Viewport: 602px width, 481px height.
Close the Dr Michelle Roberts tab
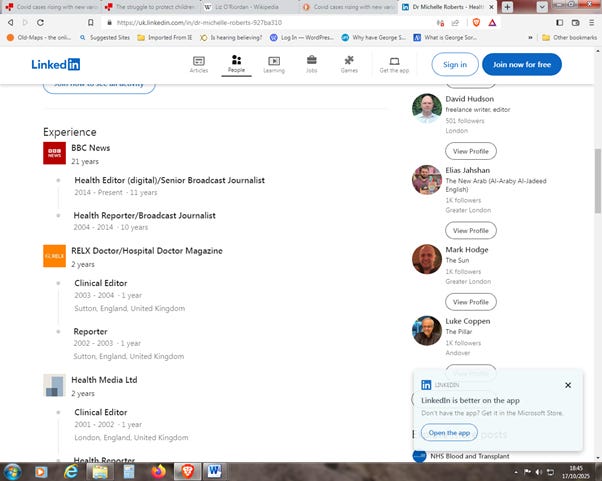[x=491, y=7]
